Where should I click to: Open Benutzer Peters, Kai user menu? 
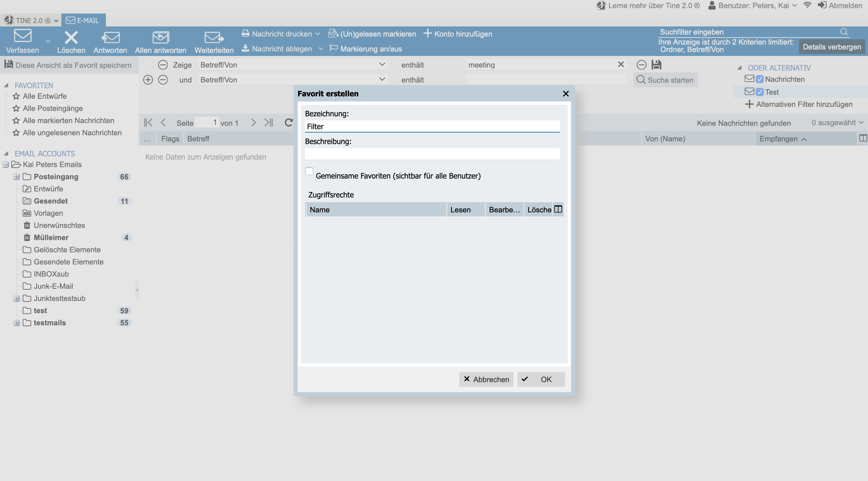tap(752, 5)
